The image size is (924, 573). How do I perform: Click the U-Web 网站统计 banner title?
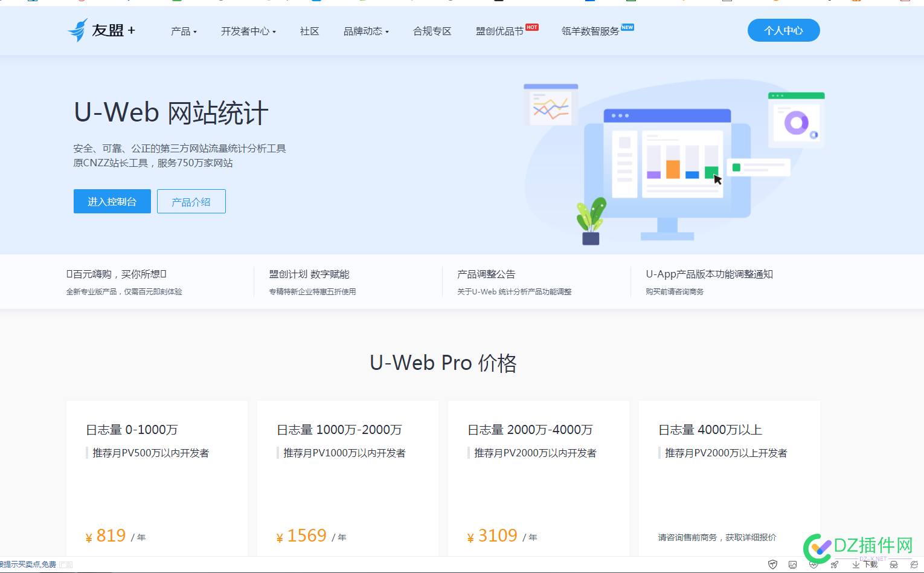coord(171,113)
